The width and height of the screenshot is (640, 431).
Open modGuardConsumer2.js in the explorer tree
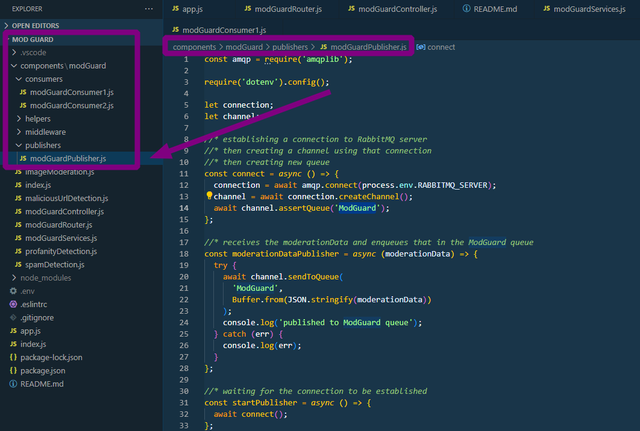[72, 105]
